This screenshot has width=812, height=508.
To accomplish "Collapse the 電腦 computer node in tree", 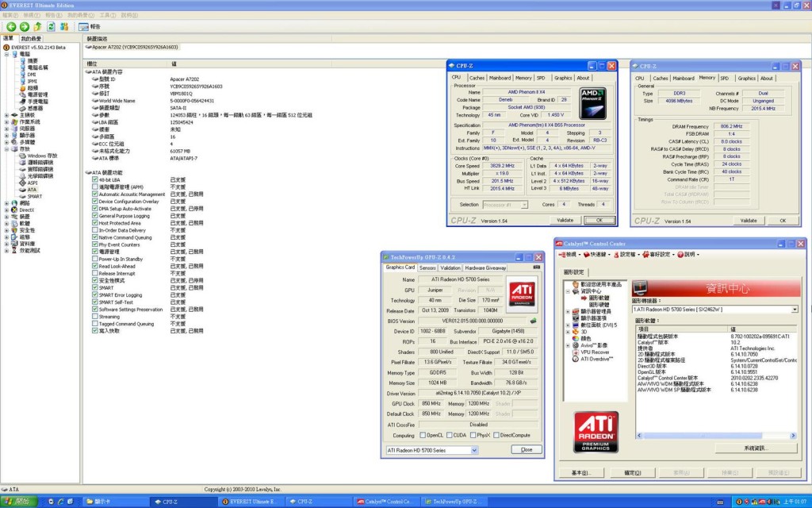I will point(6,54).
